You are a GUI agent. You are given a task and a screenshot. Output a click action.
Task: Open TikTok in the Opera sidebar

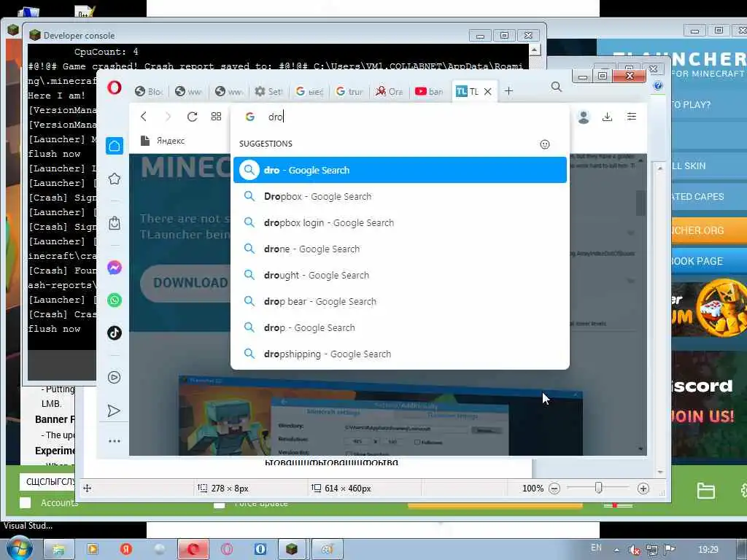pyautogui.click(x=115, y=332)
